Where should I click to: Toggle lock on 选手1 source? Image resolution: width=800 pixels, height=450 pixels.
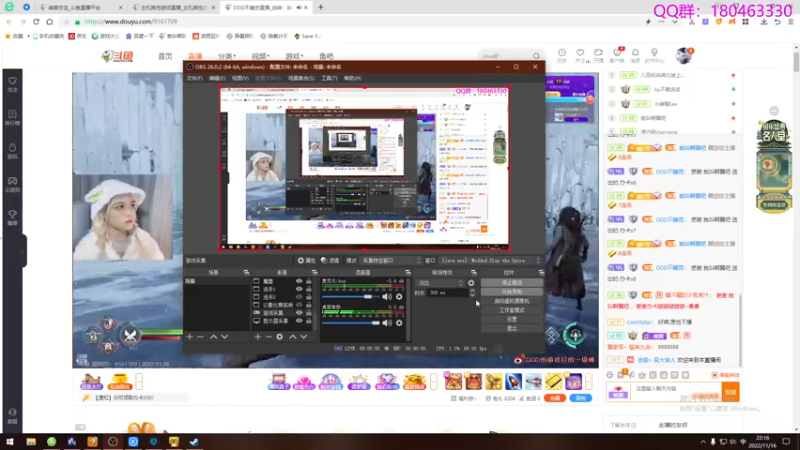309,289
